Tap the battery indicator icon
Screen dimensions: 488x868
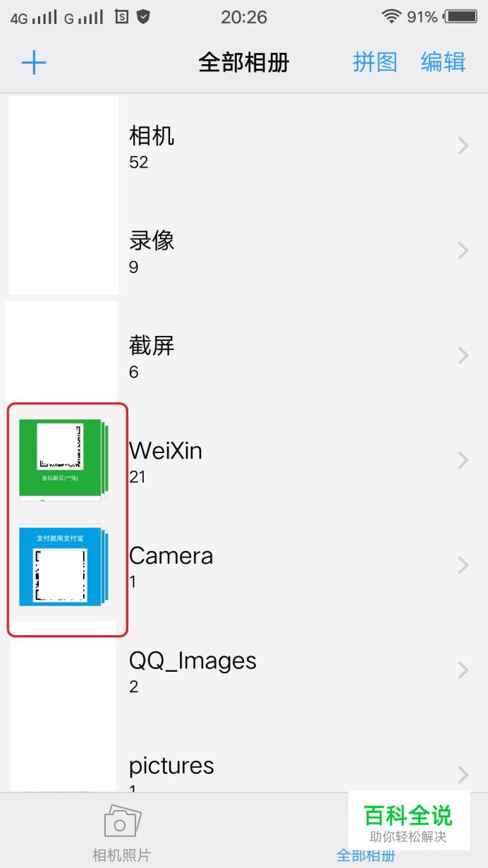point(461,17)
